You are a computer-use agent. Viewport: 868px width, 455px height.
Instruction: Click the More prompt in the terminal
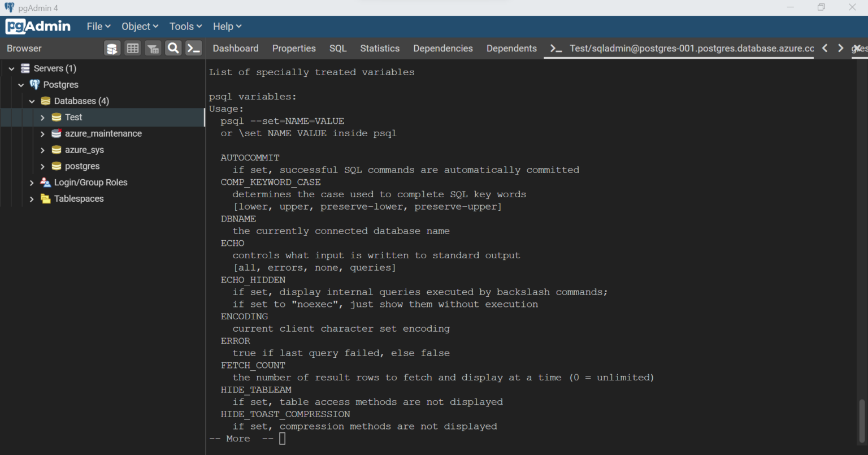[x=238, y=438]
